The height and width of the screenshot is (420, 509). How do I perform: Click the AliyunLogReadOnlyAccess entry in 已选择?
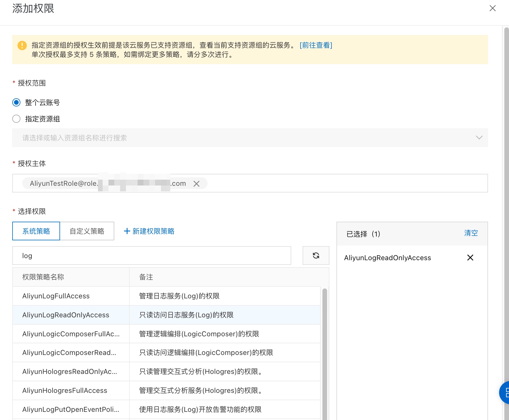point(387,258)
